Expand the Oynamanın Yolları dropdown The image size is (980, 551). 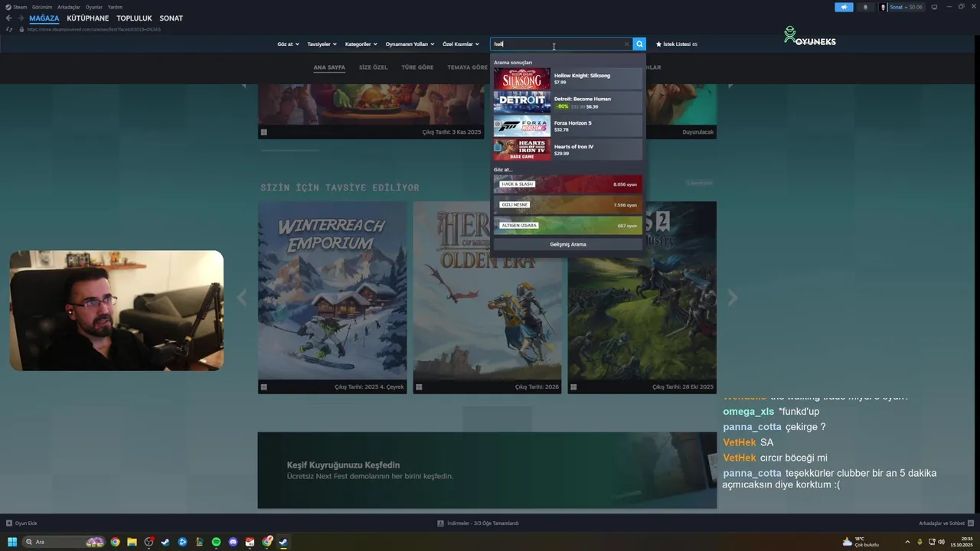[x=410, y=44]
